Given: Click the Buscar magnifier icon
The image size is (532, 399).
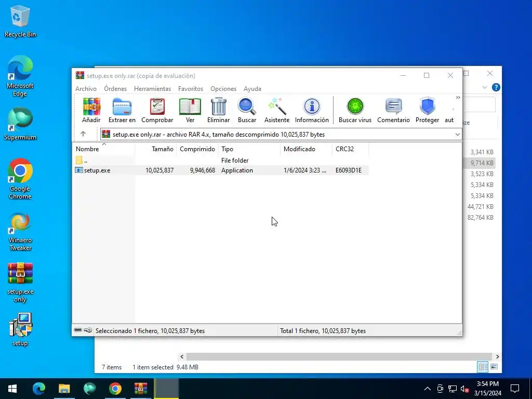Looking at the screenshot, I should (x=247, y=110).
